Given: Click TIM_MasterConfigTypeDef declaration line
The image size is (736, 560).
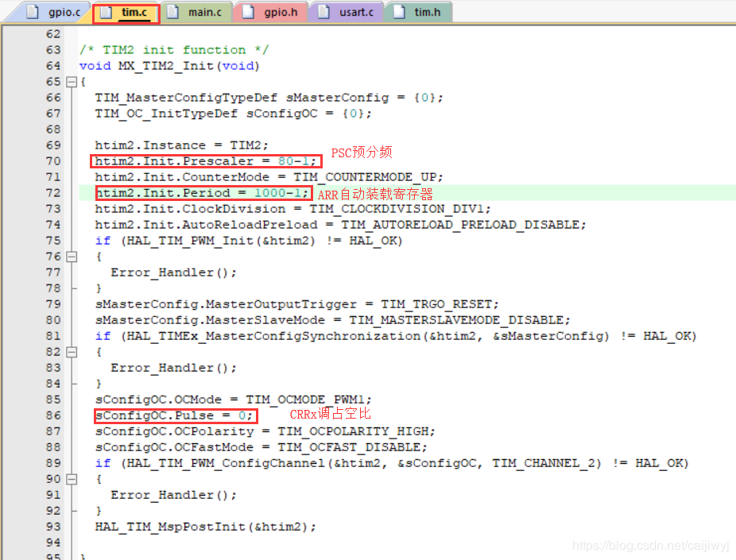Looking at the screenshot, I should (269, 98).
